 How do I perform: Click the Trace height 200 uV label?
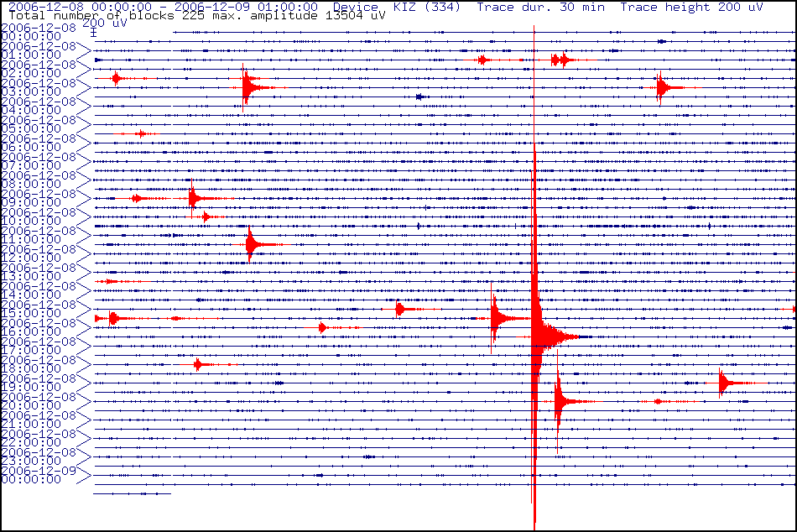click(691, 7)
